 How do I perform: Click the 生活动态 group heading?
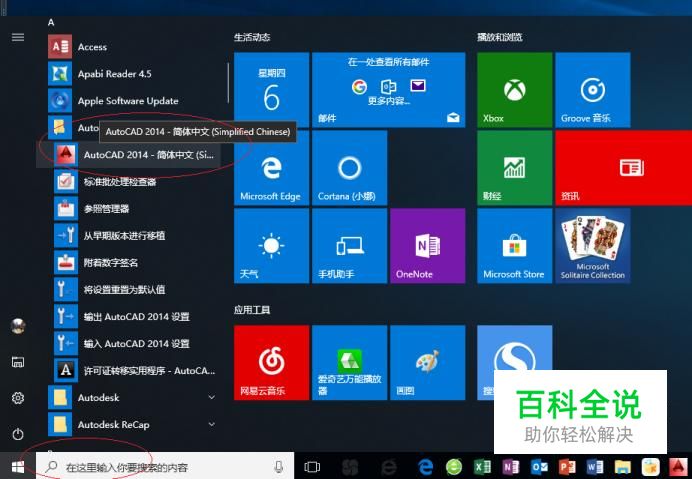[x=252, y=37]
